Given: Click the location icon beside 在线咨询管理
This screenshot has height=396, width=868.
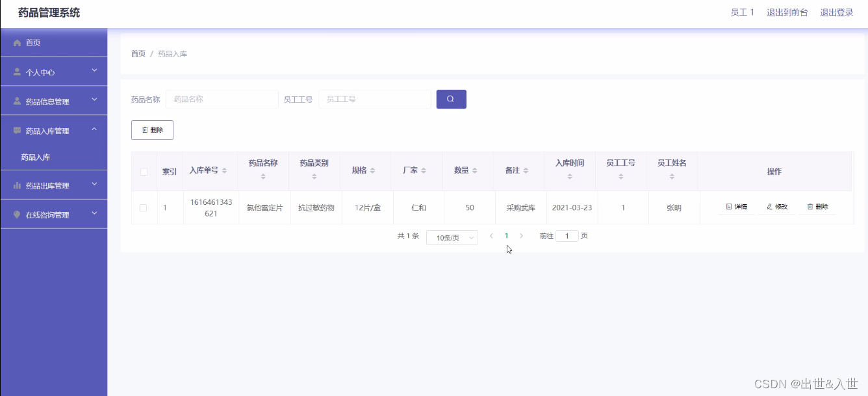Looking at the screenshot, I should click(x=18, y=215).
